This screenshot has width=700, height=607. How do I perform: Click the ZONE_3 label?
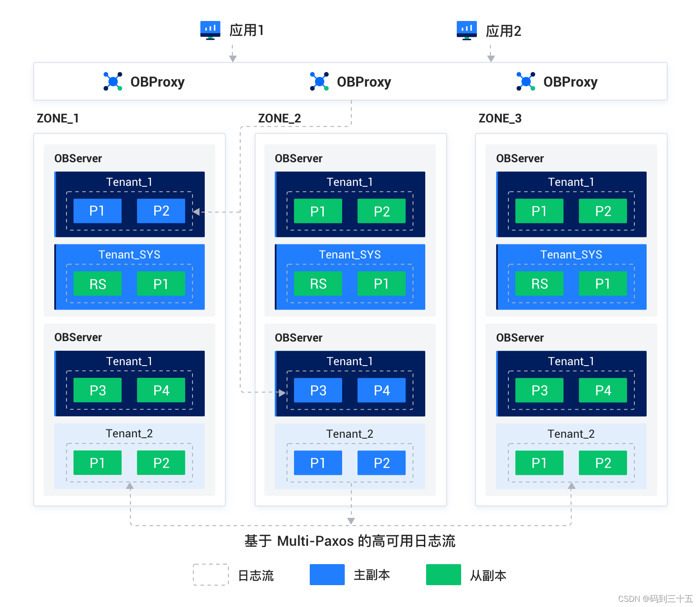(500, 119)
